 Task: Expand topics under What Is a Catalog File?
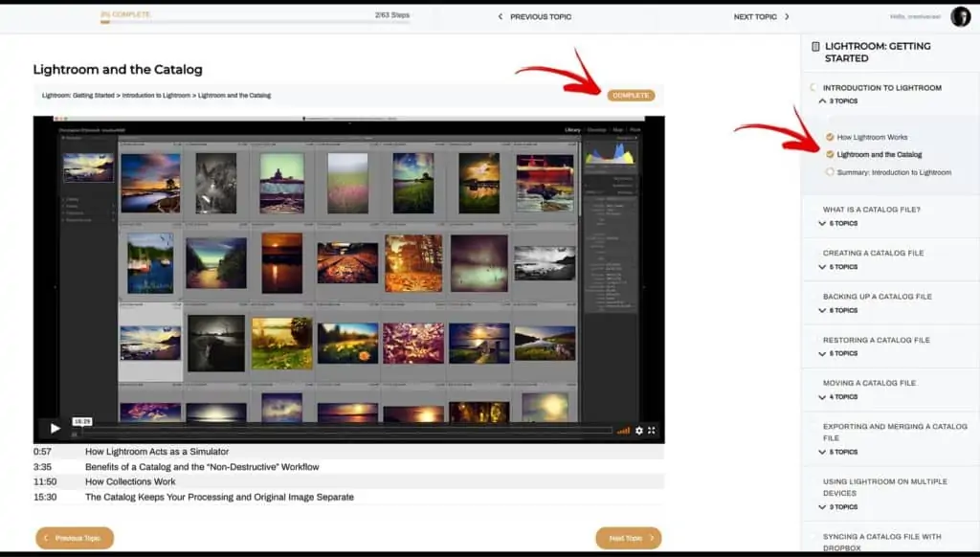coord(838,223)
